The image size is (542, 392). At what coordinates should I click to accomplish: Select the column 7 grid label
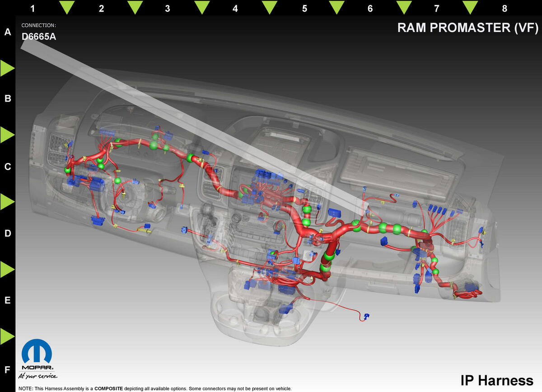436,9
